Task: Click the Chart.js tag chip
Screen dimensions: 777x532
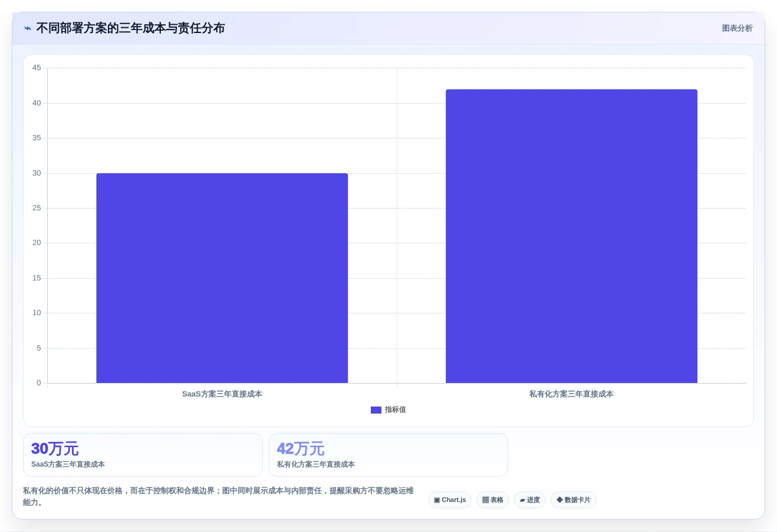Action: coord(450,500)
